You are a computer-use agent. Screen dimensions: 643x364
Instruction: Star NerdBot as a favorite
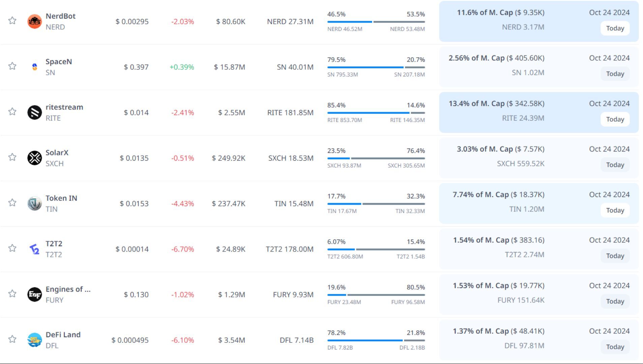pyautogui.click(x=12, y=21)
